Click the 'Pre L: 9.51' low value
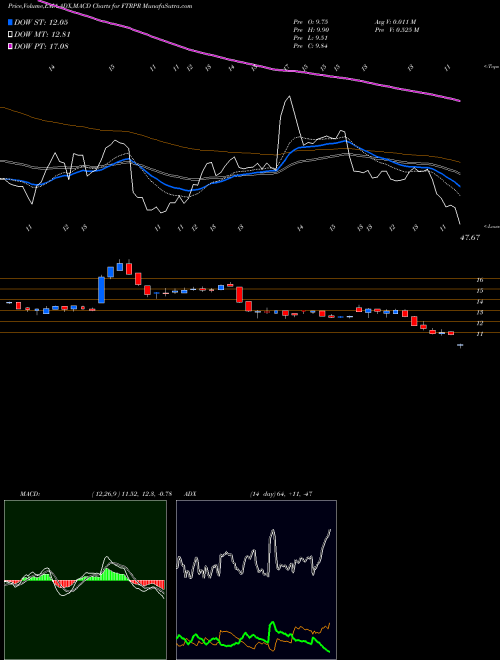This screenshot has width=500, height=660. point(311,38)
